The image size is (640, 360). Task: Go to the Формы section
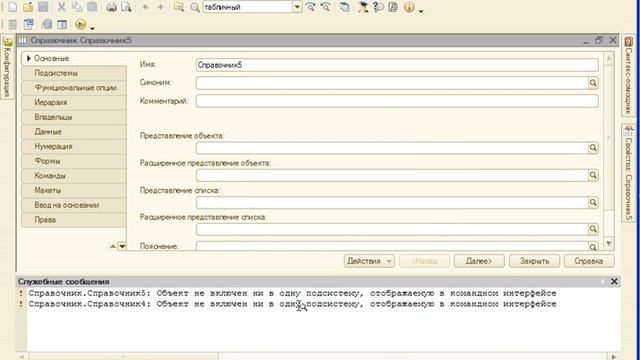pyautogui.click(x=74, y=161)
